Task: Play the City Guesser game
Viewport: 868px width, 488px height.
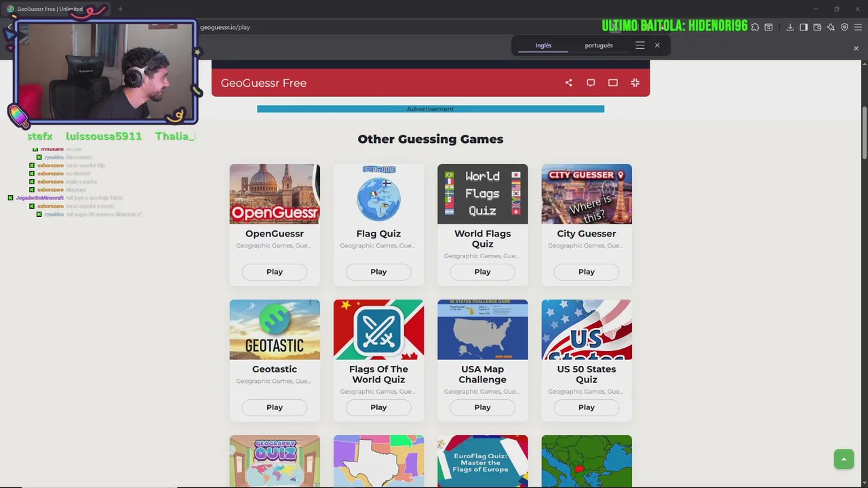Action: pyautogui.click(x=587, y=272)
